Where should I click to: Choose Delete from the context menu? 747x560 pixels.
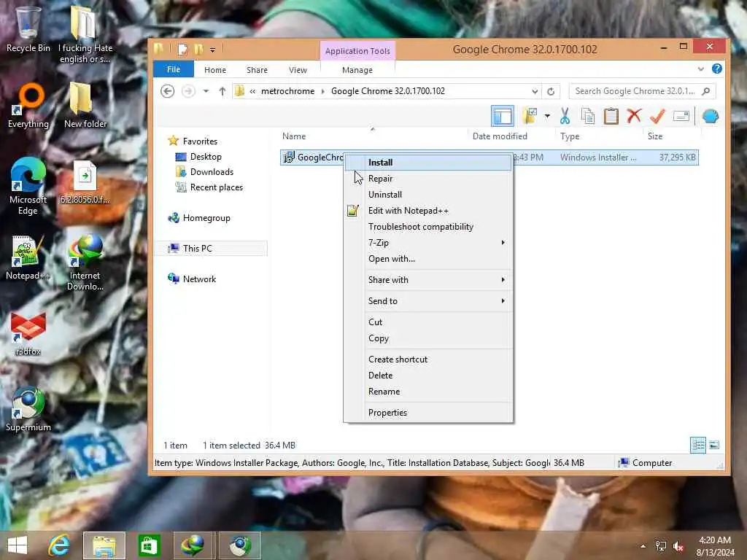428,376
